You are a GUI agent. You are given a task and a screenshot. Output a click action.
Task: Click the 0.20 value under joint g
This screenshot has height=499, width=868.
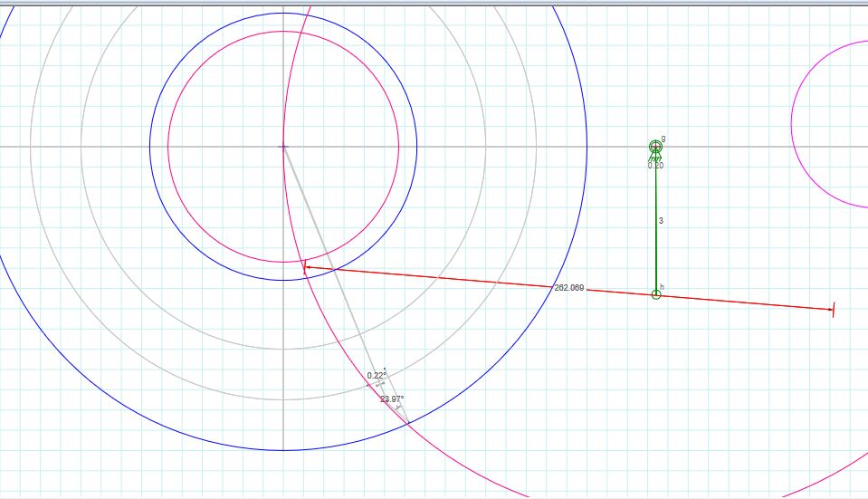pyautogui.click(x=655, y=165)
